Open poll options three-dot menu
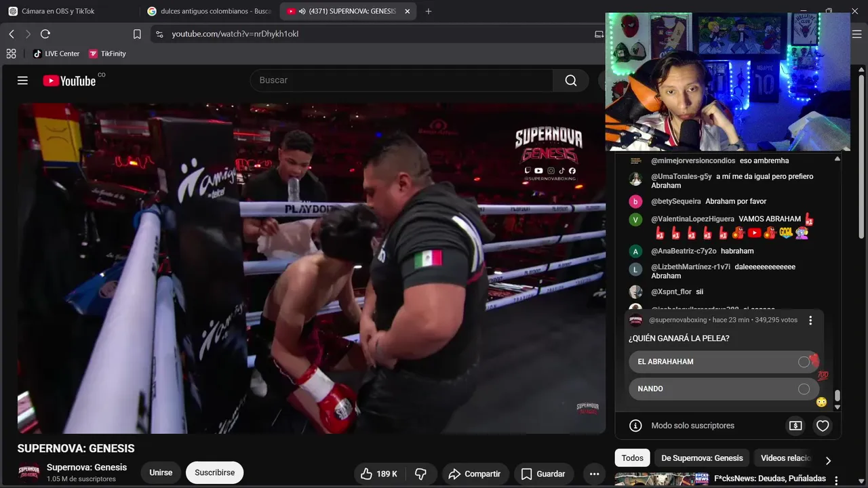 810,321
